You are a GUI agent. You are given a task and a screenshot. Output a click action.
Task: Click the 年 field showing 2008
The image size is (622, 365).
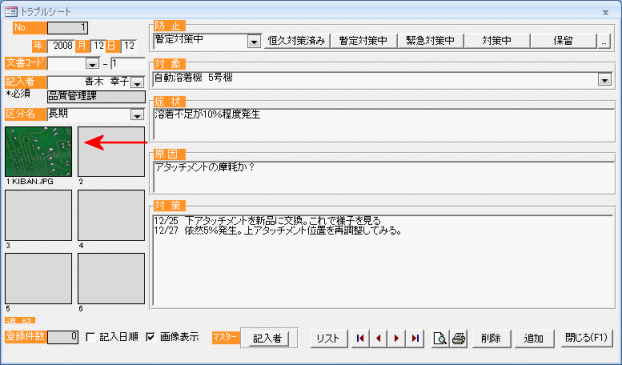[61, 46]
